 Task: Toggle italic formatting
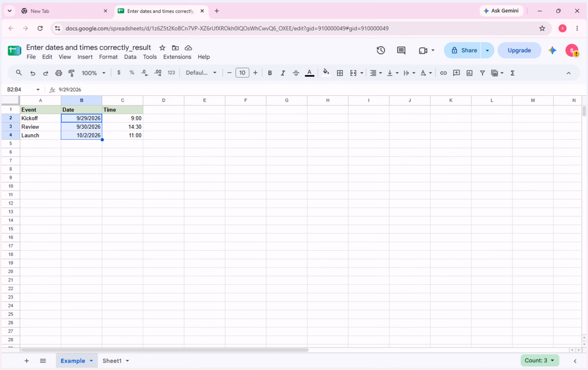283,73
